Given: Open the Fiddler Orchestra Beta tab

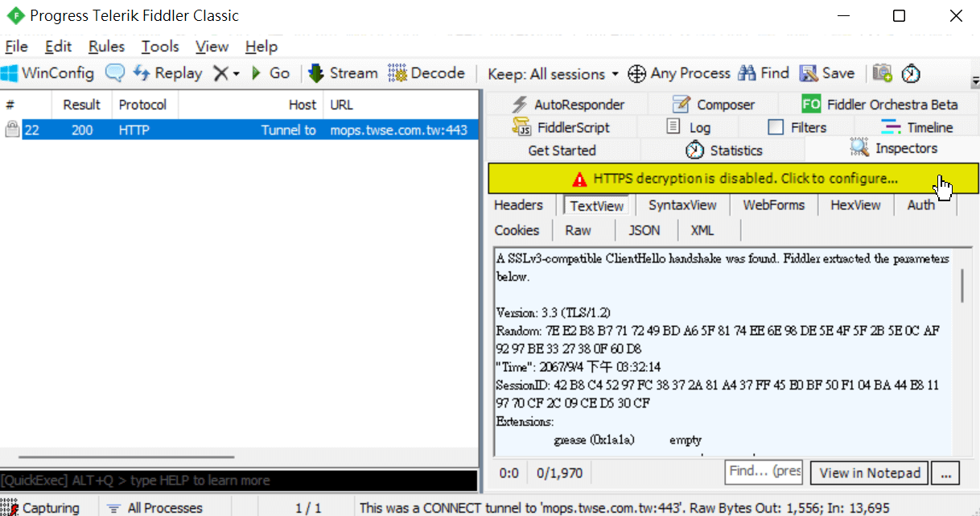Looking at the screenshot, I should (x=879, y=104).
